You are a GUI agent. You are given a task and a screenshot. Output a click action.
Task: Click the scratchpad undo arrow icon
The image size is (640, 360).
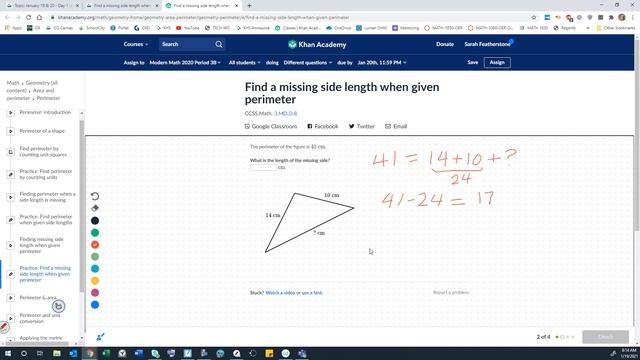[x=95, y=196]
